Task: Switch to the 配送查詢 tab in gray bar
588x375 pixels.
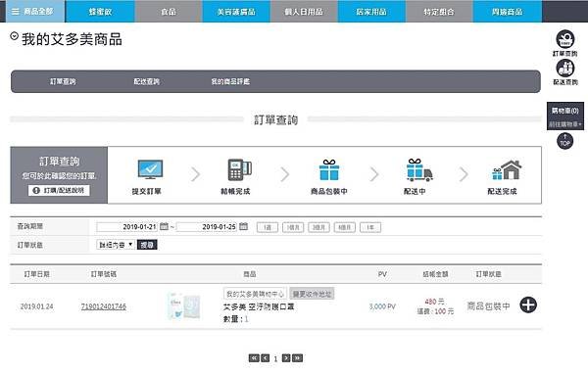Action: (147, 81)
